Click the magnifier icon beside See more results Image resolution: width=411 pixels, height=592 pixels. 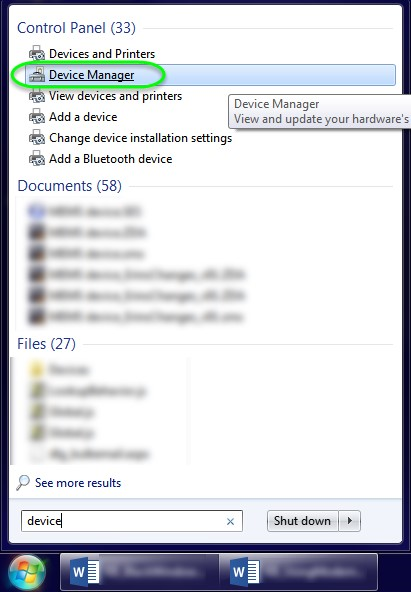[x=23, y=483]
